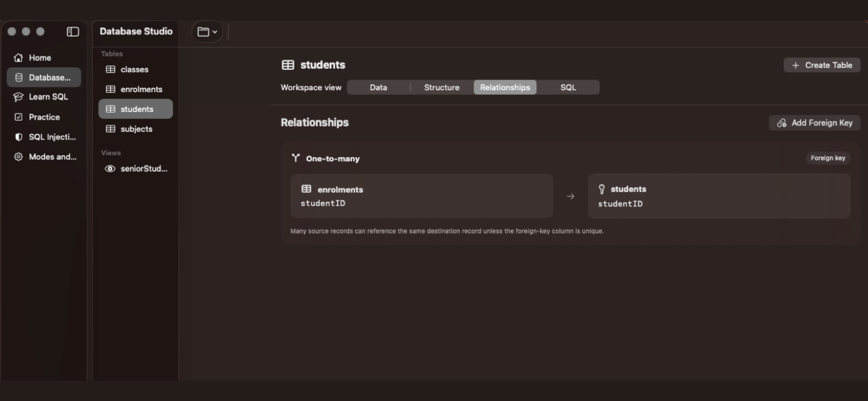
Task: Open the SQL tab
Action: tap(568, 87)
